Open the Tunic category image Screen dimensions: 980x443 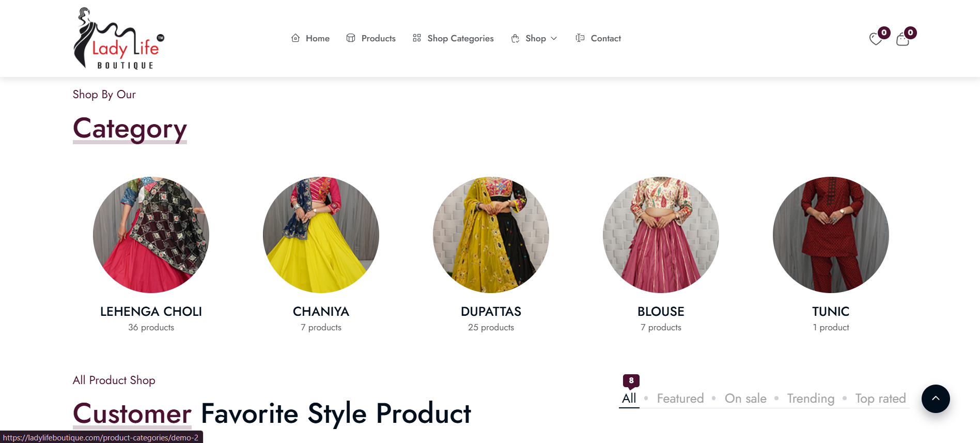[831, 235]
